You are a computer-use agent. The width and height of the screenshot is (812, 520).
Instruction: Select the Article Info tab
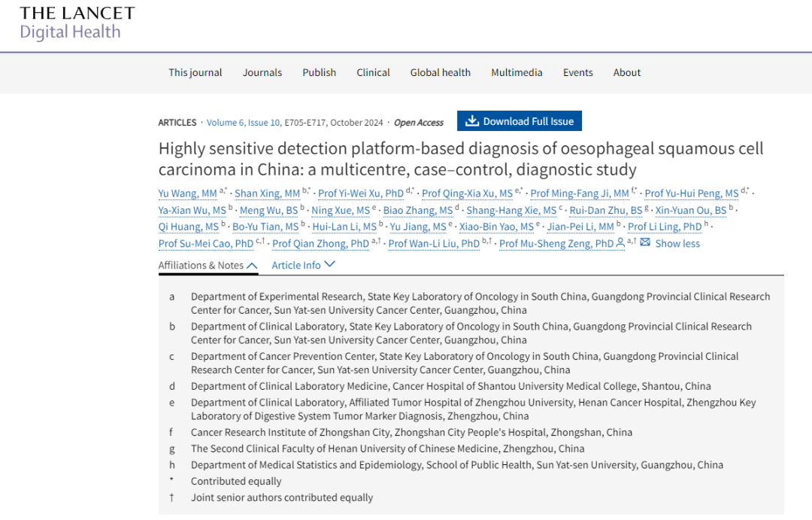(303, 265)
